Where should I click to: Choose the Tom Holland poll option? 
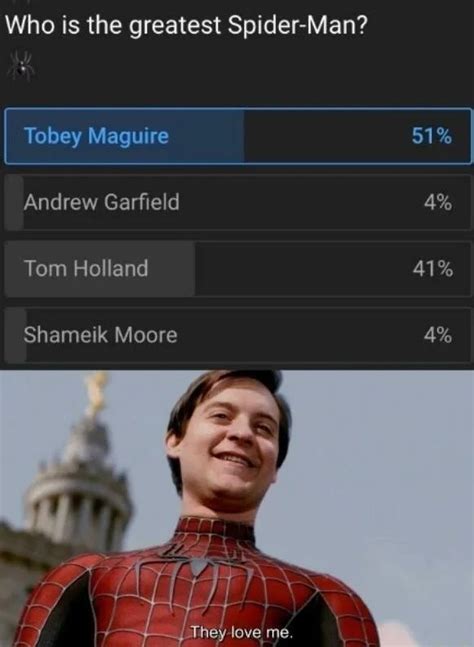coord(238,269)
